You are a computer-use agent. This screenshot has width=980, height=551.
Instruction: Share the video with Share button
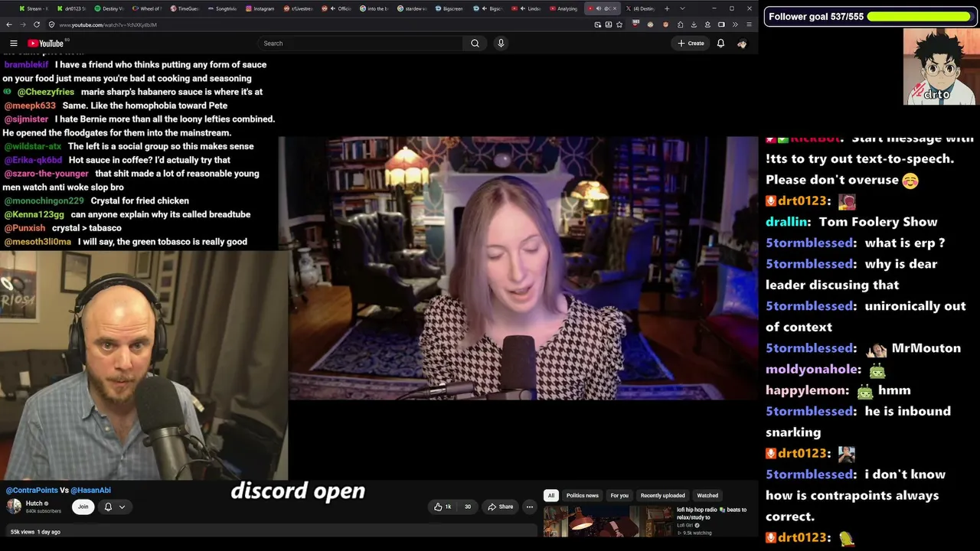tap(501, 507)
